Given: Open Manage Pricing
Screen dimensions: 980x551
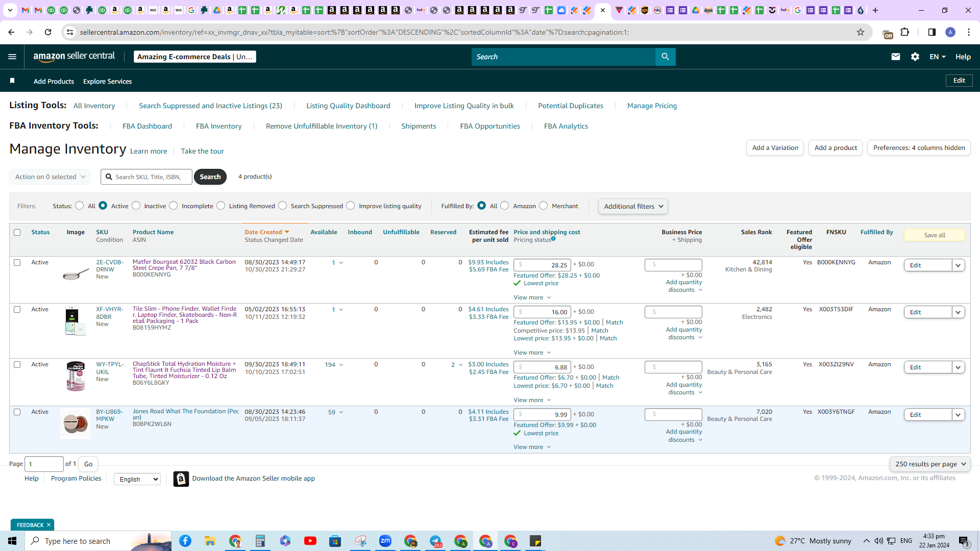Looking at the screenshot, I should click(x=652, y=106).
